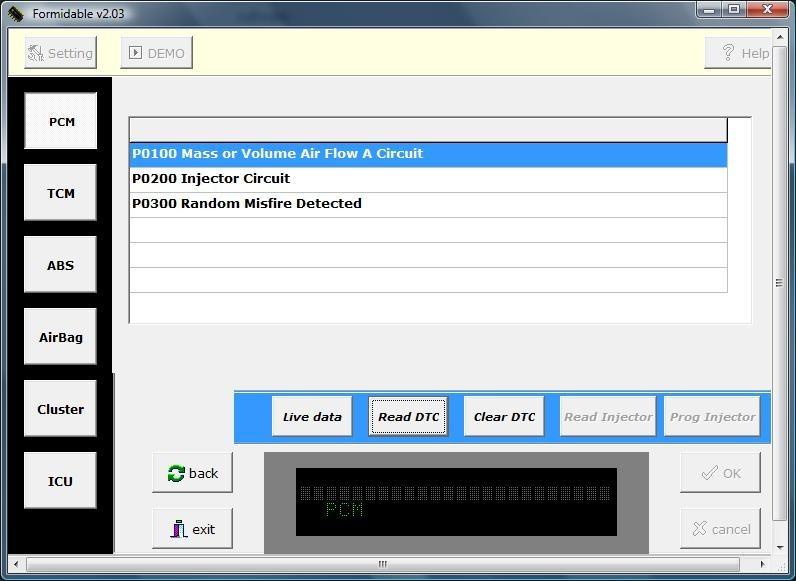Image resolution: width=796 pixels, height=581 pixels.
Task: Click the OK checkmark button
Action: 720,473
